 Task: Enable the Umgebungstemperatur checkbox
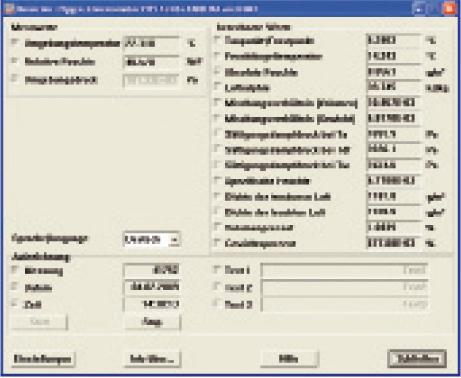click(15, 42)
